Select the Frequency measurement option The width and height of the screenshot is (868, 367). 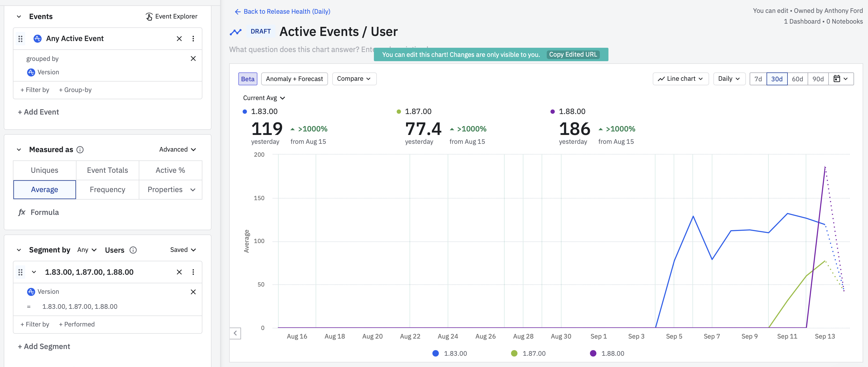pyautogui.click(x=107, y=190)
